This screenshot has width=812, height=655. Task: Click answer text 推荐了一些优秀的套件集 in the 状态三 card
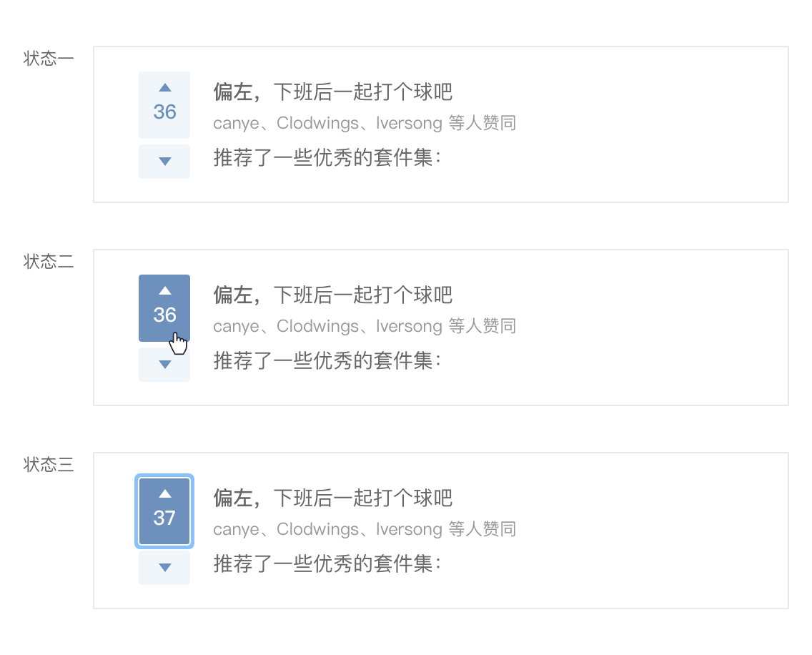tap(327, 564)
